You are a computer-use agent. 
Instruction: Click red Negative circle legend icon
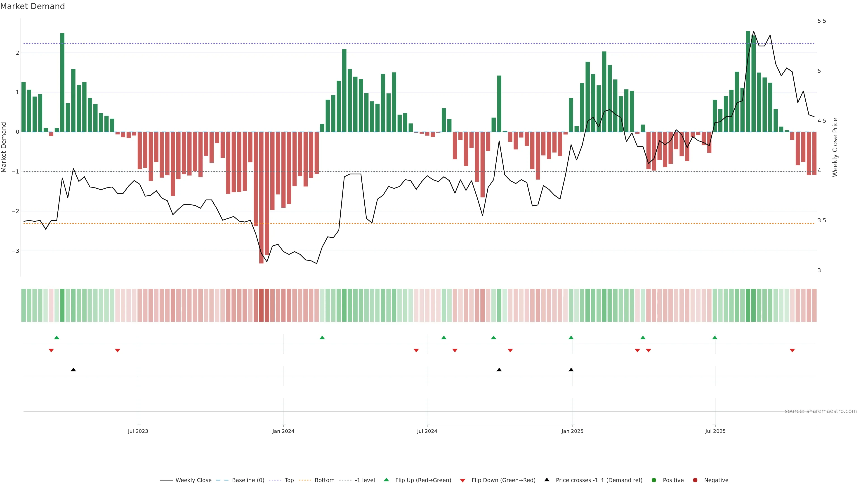695,480
